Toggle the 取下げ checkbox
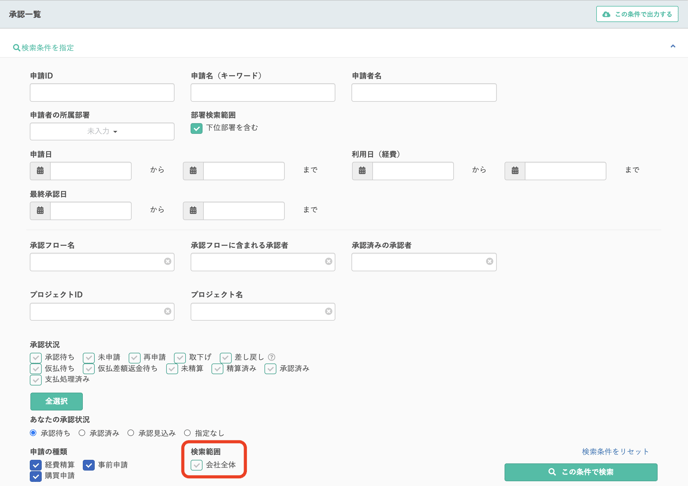The height and width of the screenshot is (486, 688). 180,357
